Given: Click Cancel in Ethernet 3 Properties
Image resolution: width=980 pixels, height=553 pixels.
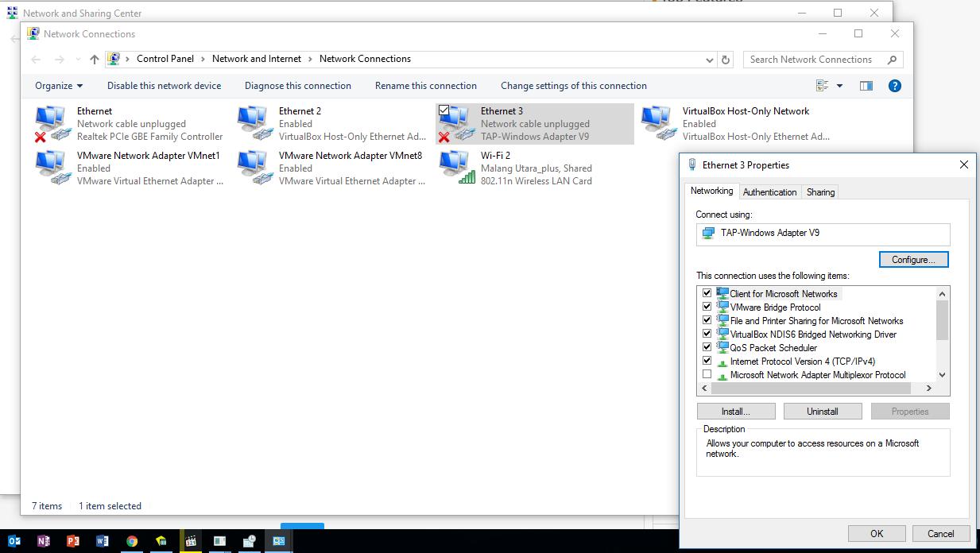Looking at the screenshot, I should click(x=940, y=533).
